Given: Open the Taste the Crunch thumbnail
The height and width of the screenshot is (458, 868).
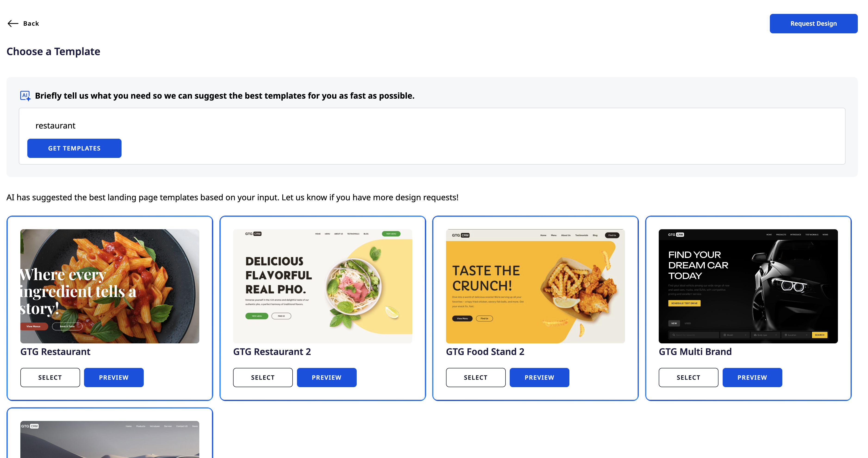Looking at the screenshot, I should [x=535, y=286].
